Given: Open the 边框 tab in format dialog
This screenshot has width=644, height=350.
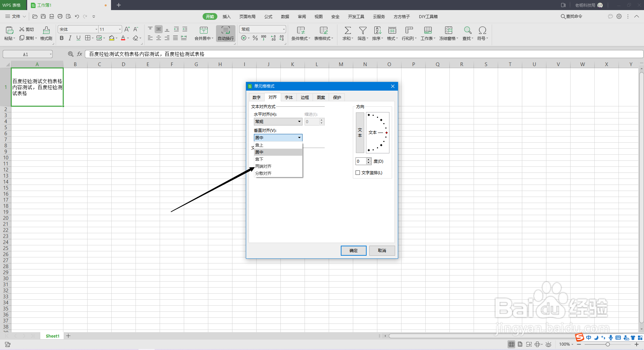Looking at the screenshot, I should tap(305, 97).
